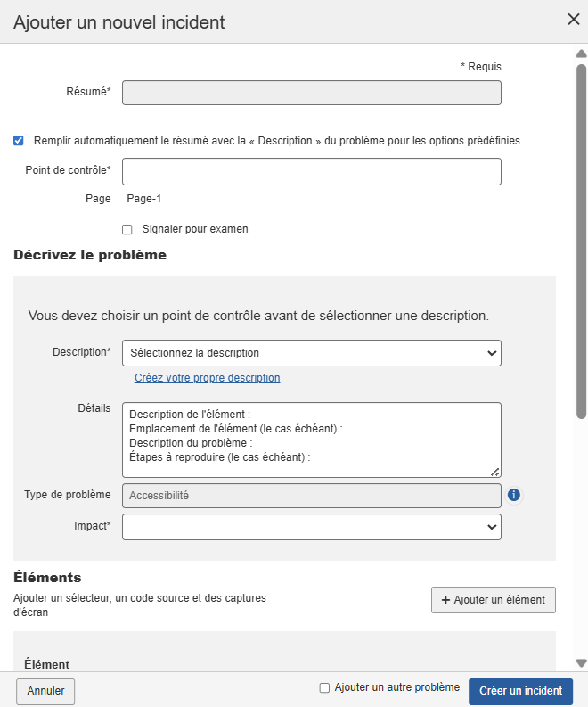Click the Annuler button
Viewport: 588px width, 707px height.
point(45,691)
